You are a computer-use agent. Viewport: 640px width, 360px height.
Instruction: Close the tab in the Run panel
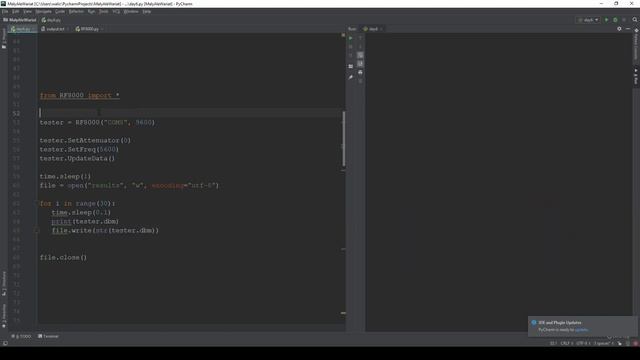click(x=381, y=29)
